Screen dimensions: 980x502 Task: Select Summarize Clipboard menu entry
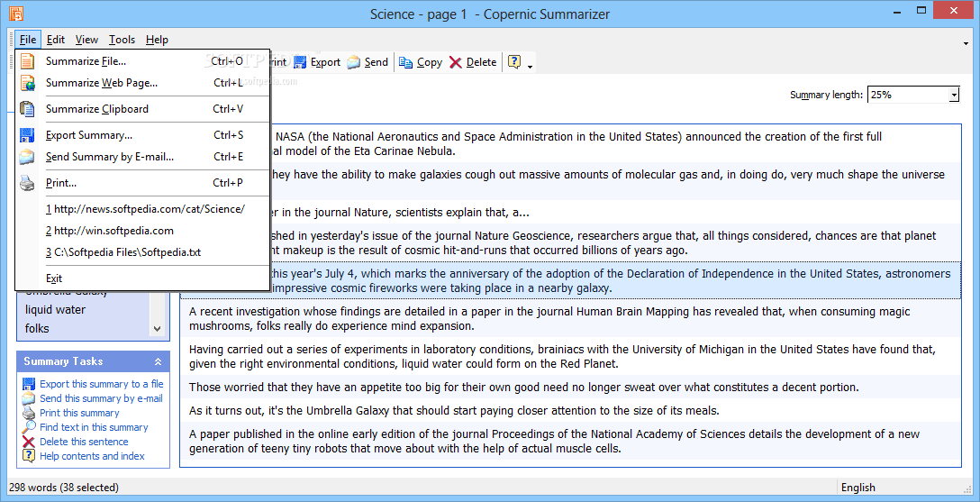click(x=142, y=109)
